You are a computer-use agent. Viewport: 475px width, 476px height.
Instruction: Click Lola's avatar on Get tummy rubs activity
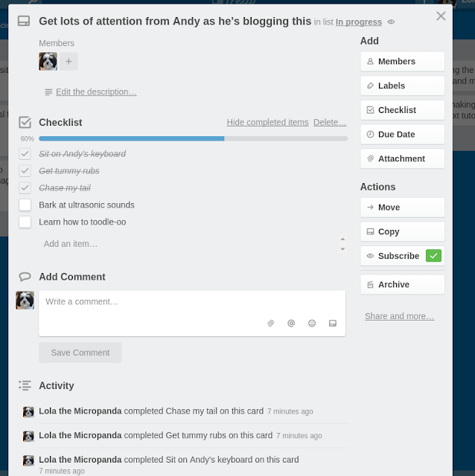coord(28,437)
